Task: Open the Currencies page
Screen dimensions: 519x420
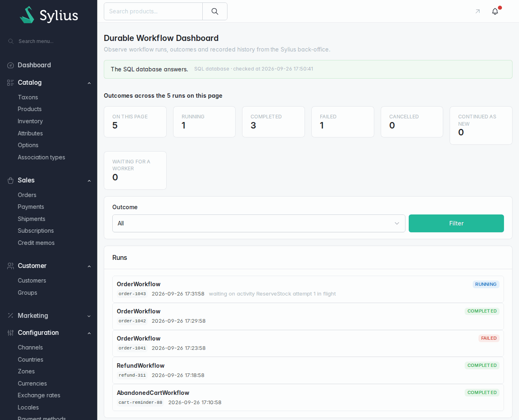Action: (x=32, y=384)
